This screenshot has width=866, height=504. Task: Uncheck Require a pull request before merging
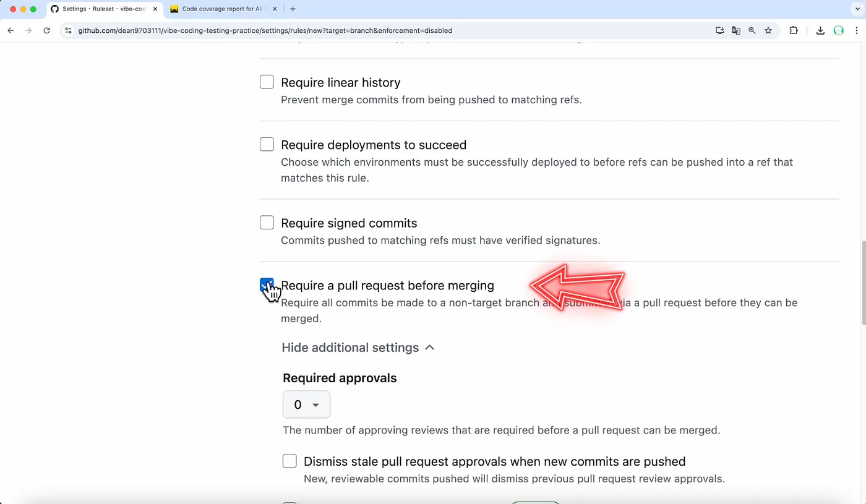[x=267, y=284]
